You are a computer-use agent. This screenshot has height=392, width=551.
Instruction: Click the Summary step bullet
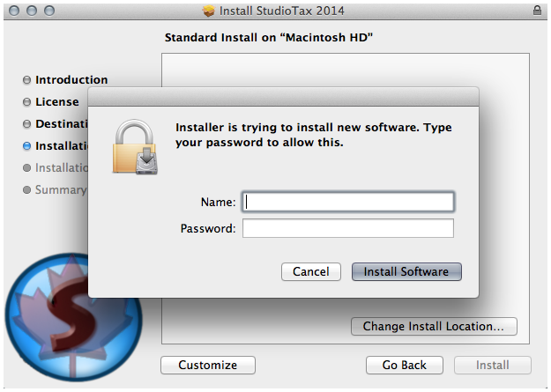(x=26, y=189)
